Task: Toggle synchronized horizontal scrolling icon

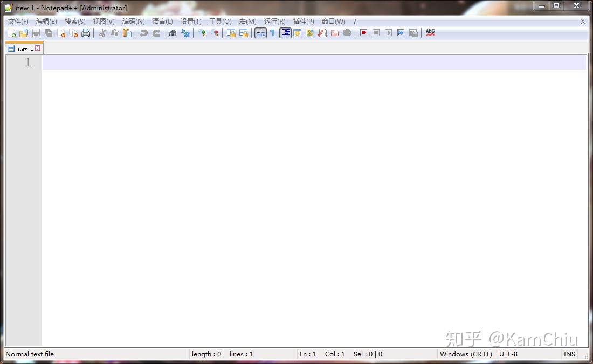Action: coord(244,33)
